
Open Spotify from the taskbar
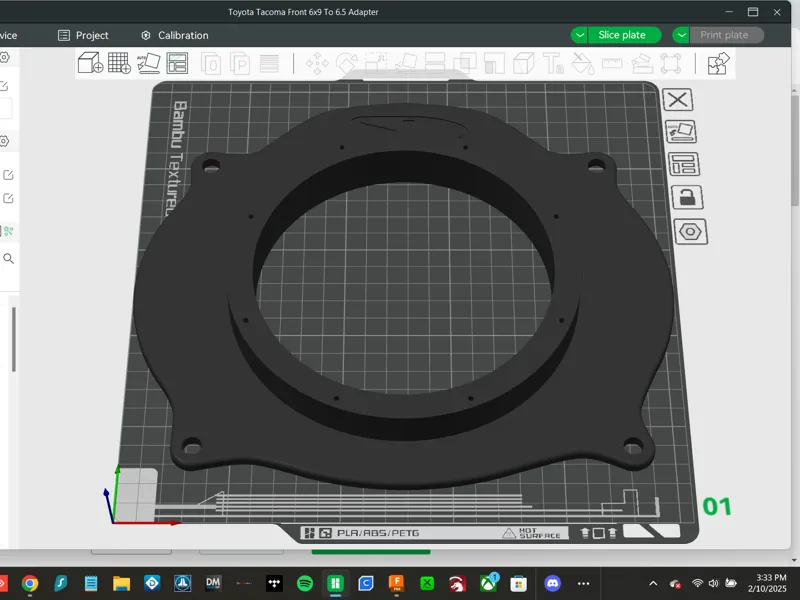click(x=305, y=583)
